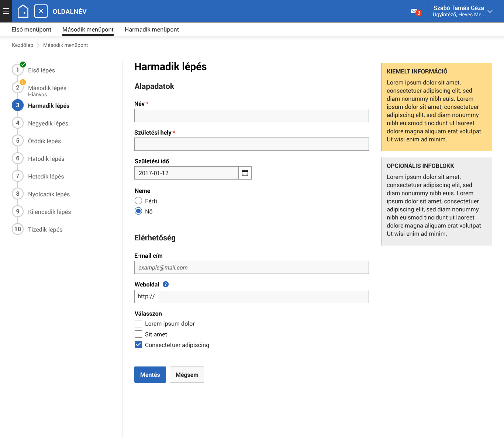The image size is (504, 438).
Task: Focus the E-mail cím input field
Action: coord(252,267)
